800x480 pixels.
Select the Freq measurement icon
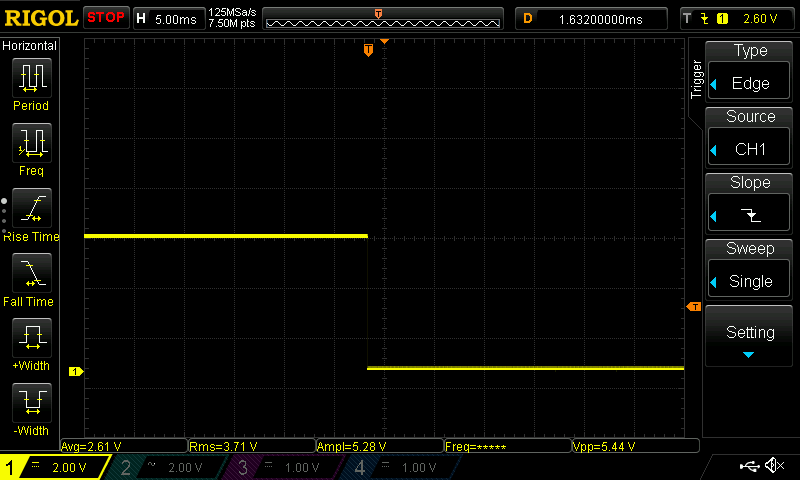coord(31,143)
